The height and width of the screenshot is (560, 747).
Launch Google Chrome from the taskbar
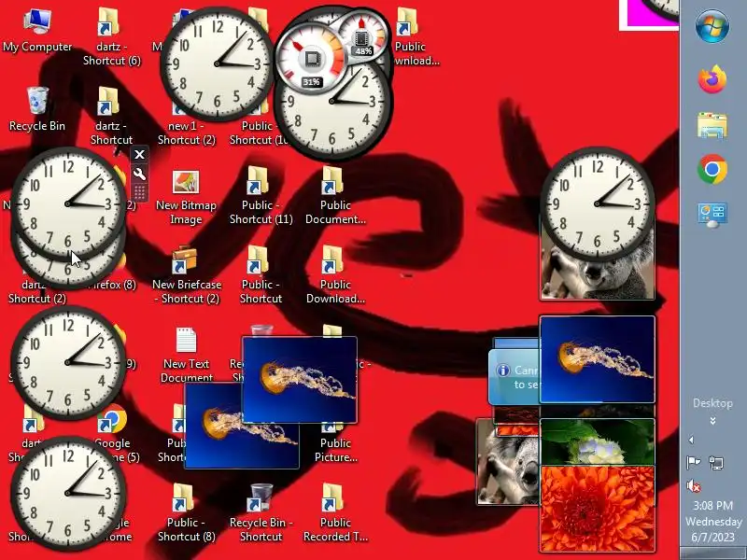(x=712, y=169)
